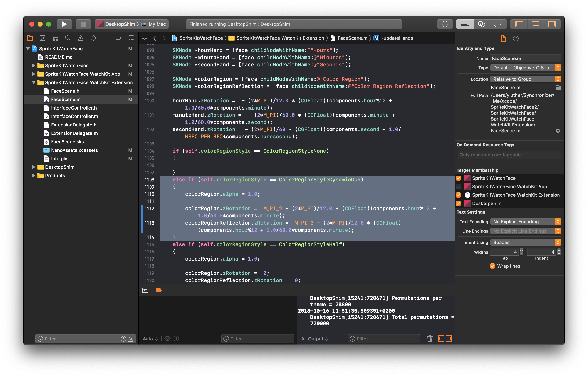Viewport: 588px width, 376px height.
Task: Click the Tab width stepper
Action: point(521,252)
